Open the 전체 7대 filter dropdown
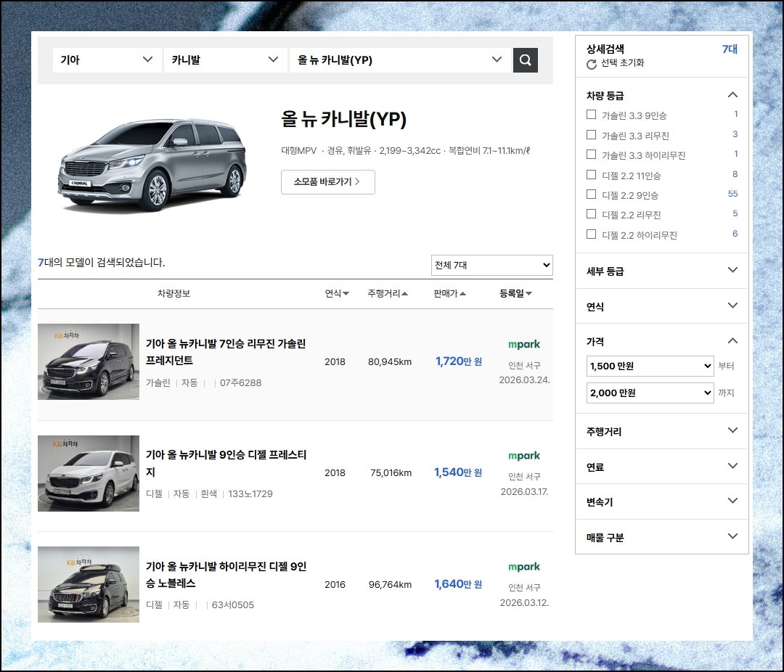Screen dimensions: 784x672 click(492, 265)
